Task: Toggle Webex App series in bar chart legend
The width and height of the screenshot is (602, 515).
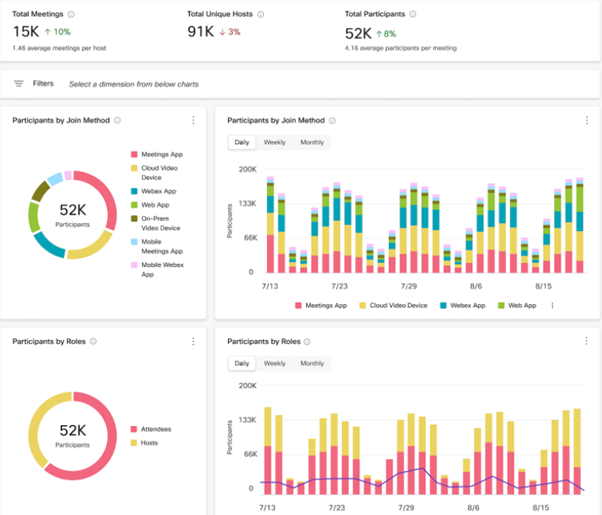Action: [467, 305]
